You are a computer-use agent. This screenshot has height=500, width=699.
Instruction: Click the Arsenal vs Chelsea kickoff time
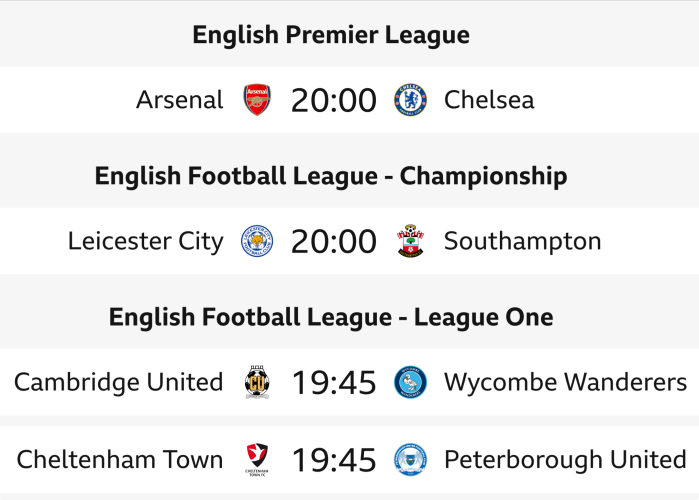point(334,100)
